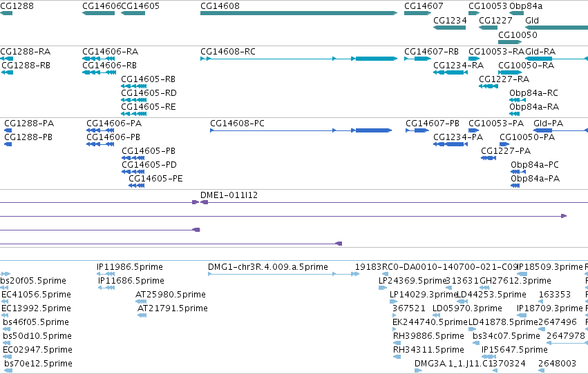Select the CG14605-PD protein label

pyautogui.click(x=149, y=165)
